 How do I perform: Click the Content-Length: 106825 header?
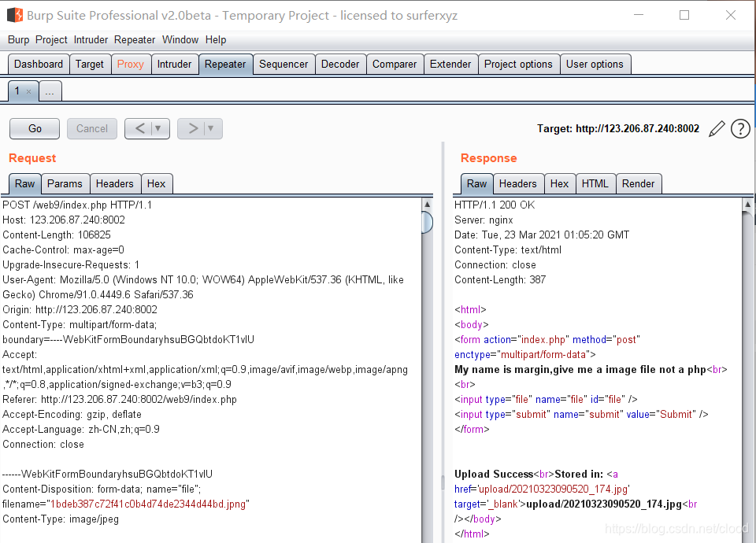57,235
